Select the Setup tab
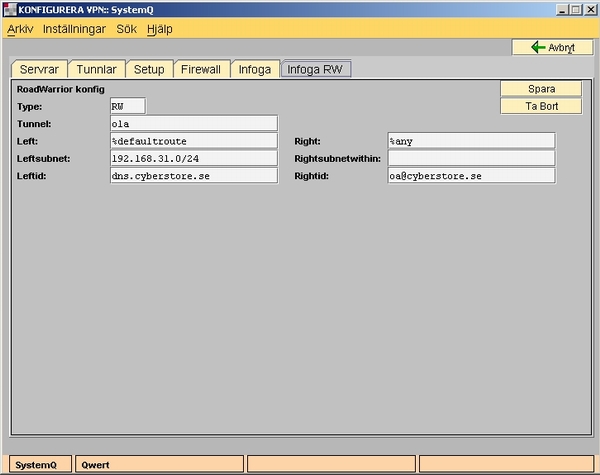600x475 pixels. (149, 69)
